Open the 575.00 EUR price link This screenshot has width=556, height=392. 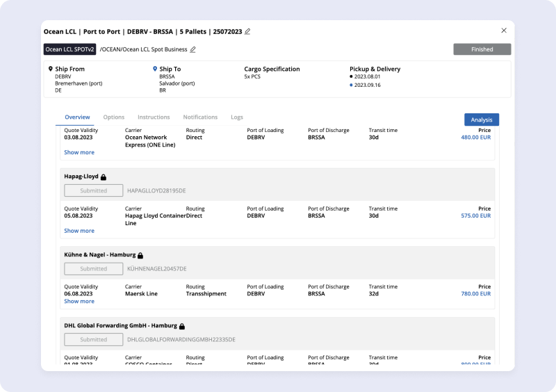tap(476, 215)
